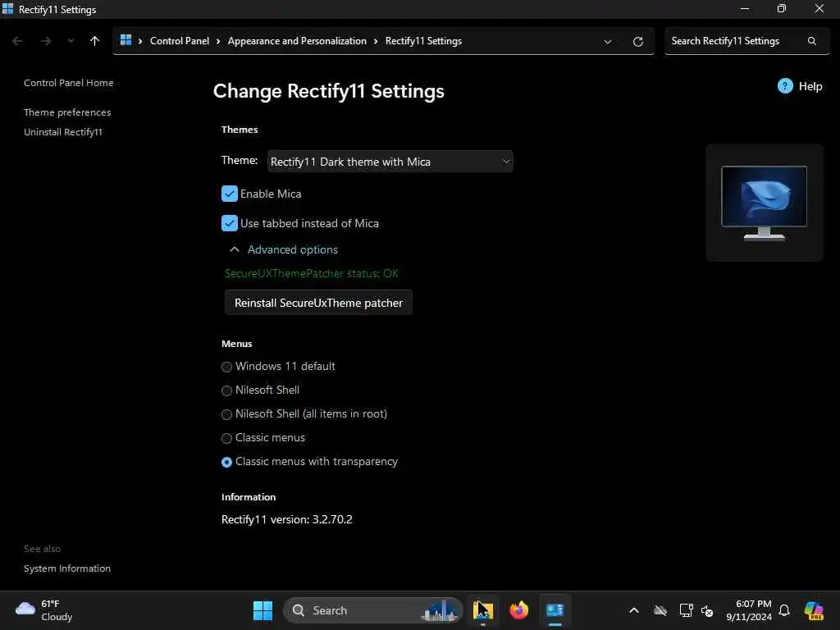
Task: Click Rectify11 version: 3.2.70.2 text
Action: (x=286, y=519)
